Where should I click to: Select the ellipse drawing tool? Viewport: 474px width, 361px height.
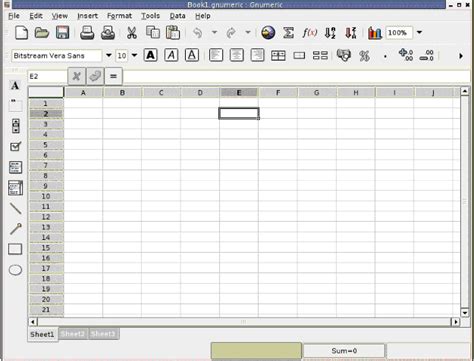click(x=15, y=270)
